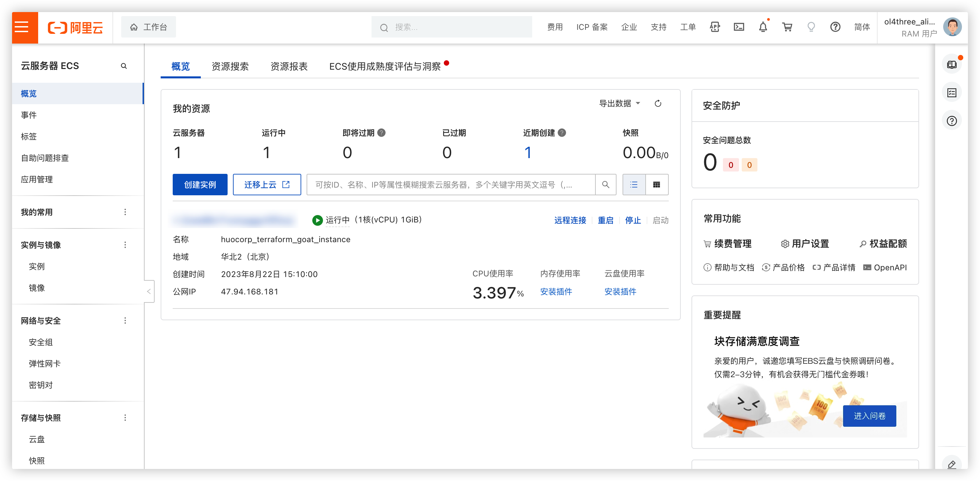Viewport: 980px width, 481px height.
Task: Show help for 近期创建
Action: (562, 133)
